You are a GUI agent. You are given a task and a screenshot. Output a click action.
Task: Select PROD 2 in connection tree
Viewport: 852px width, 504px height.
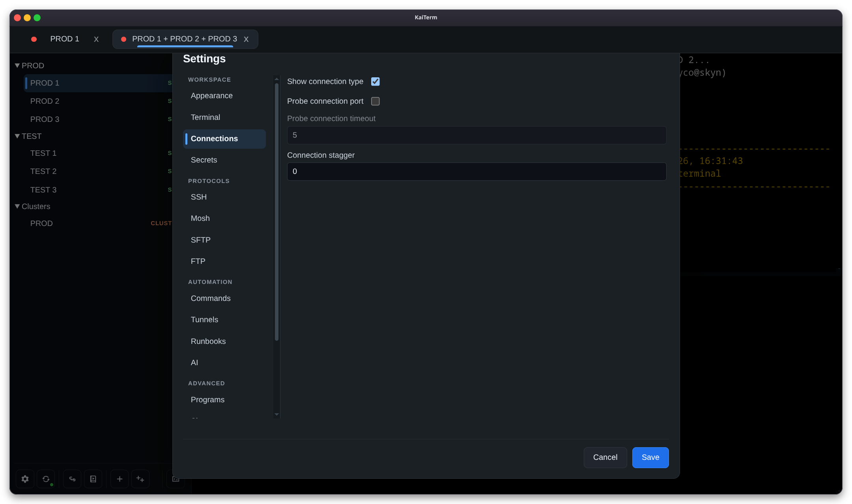(98, 101)
